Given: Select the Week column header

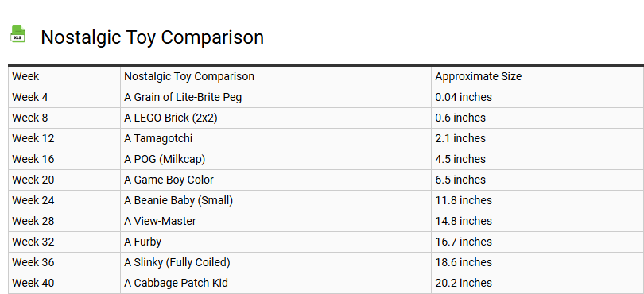Looking at the screenshot, I should click(64, 77).
